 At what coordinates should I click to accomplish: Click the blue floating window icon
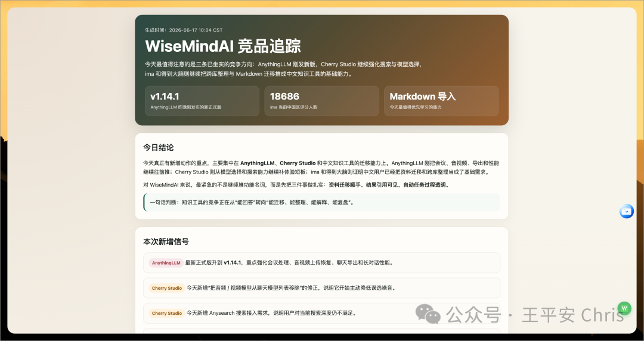(x=626, y=211)
